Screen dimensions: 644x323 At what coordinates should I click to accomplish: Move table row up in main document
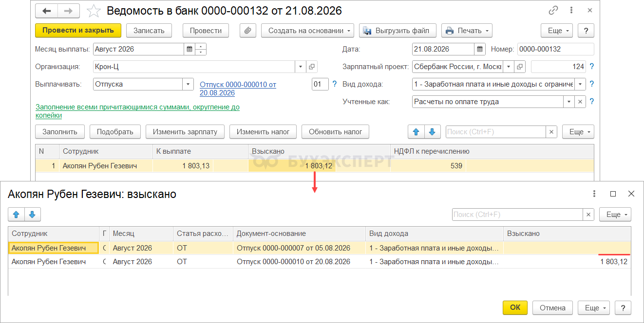416,131
